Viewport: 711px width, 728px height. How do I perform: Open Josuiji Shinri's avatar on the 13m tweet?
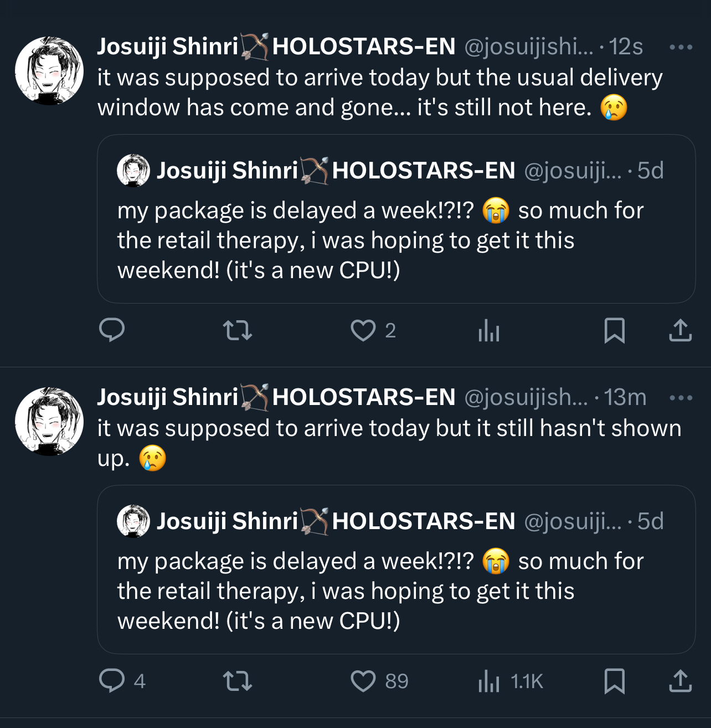click(49, 421)
